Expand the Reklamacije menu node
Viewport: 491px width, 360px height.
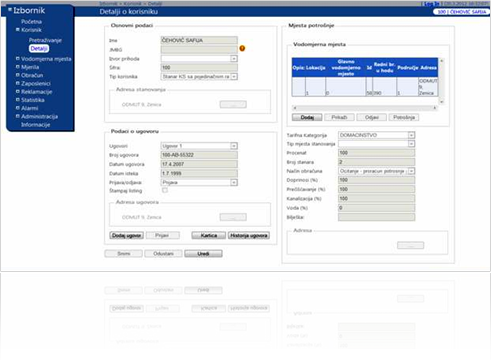pos(18,91)
